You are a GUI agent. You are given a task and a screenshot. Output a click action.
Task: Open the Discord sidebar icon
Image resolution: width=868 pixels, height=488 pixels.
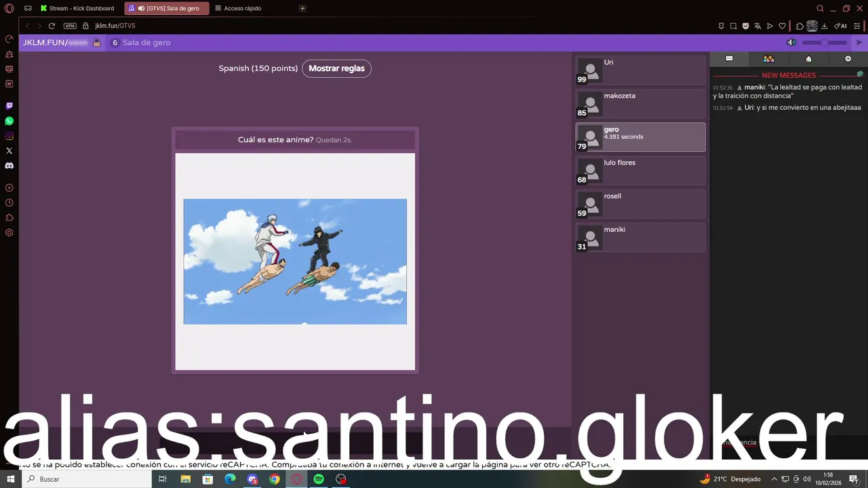click(9, 165)
